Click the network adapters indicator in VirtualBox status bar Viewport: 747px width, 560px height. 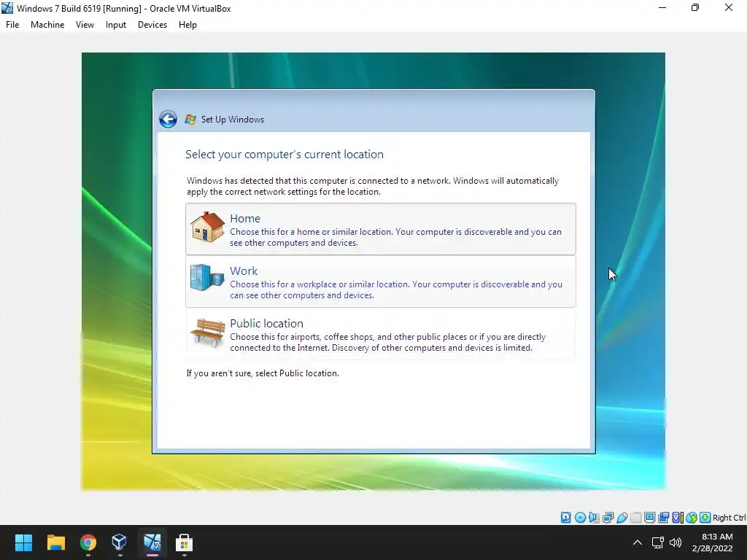click(x=608, y=517)
